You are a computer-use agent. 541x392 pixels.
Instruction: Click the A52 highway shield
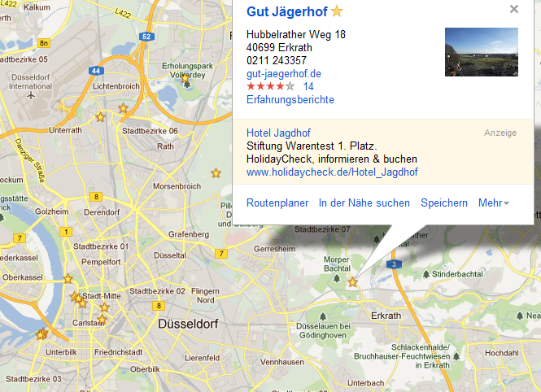[x=146, y=37]
